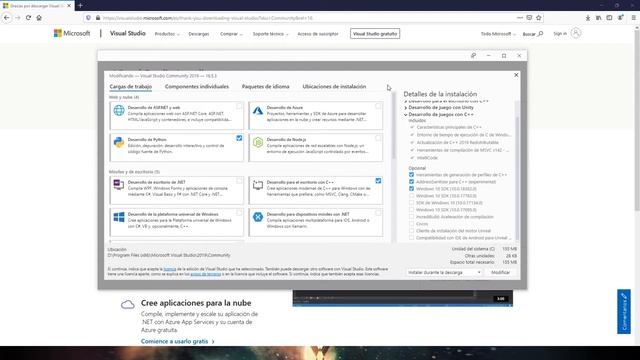Image resolution: width=640 pixels, height=360 pixels.
Task: Click the video thumbnail progress bar
Action: click(x=402, y=304)
